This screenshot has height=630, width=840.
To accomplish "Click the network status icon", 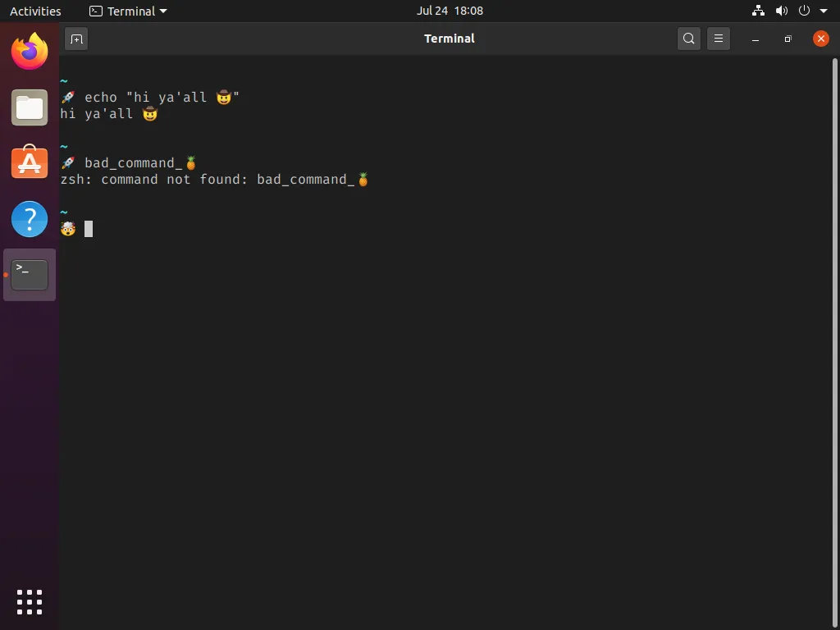I will pyautogui.click(x=758, y=11).
